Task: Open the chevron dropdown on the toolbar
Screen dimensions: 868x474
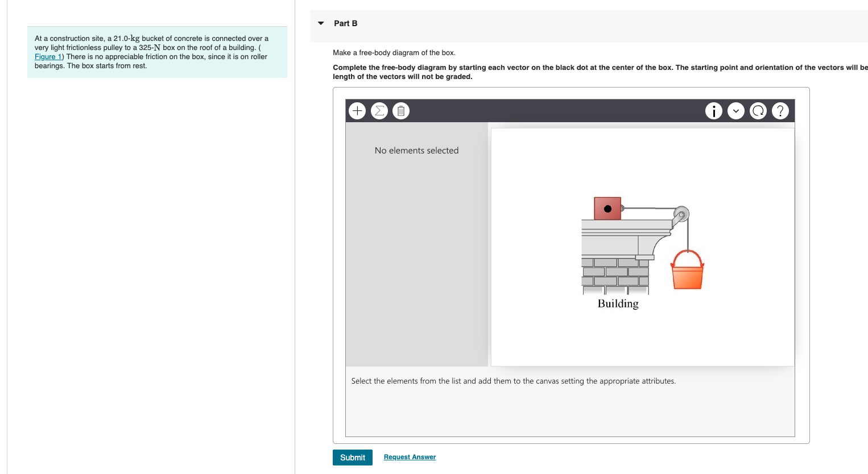Action: 736,111
